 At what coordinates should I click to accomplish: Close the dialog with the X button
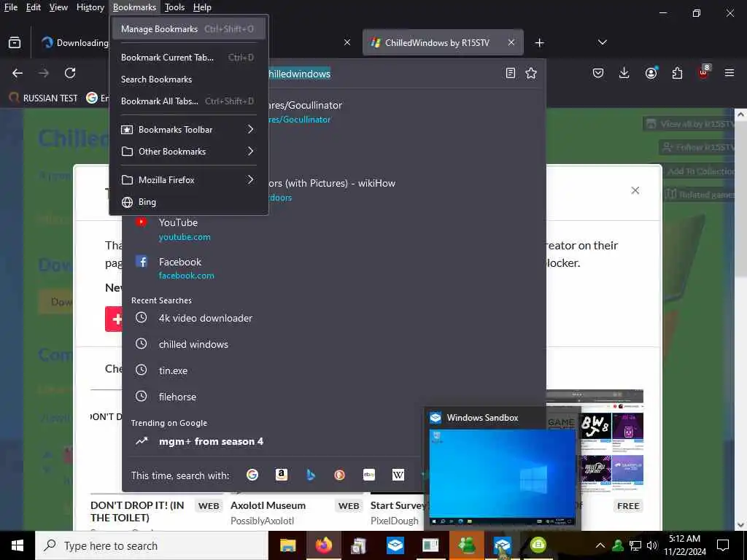pos(635,190)
